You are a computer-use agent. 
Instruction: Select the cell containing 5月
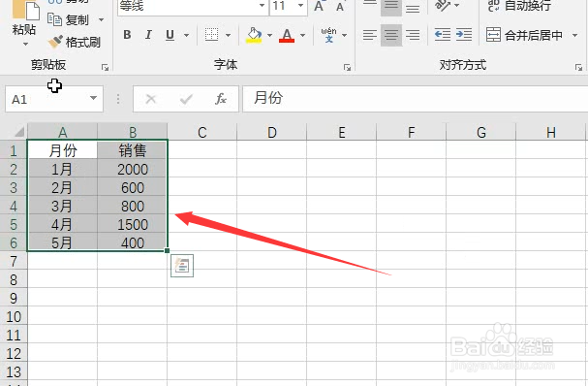click(x=63, y=242)
